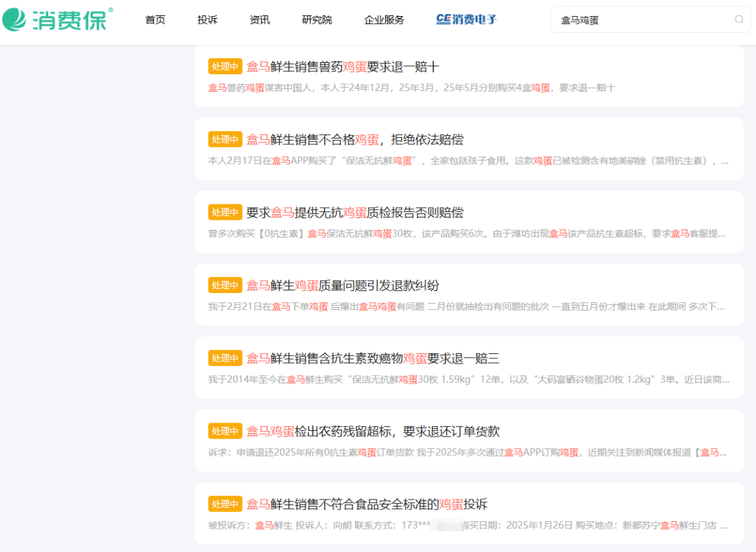756x552 pixels.
Task: Click summary starting 被投诉方：盒马鲜生
Action: pos(468,525)
